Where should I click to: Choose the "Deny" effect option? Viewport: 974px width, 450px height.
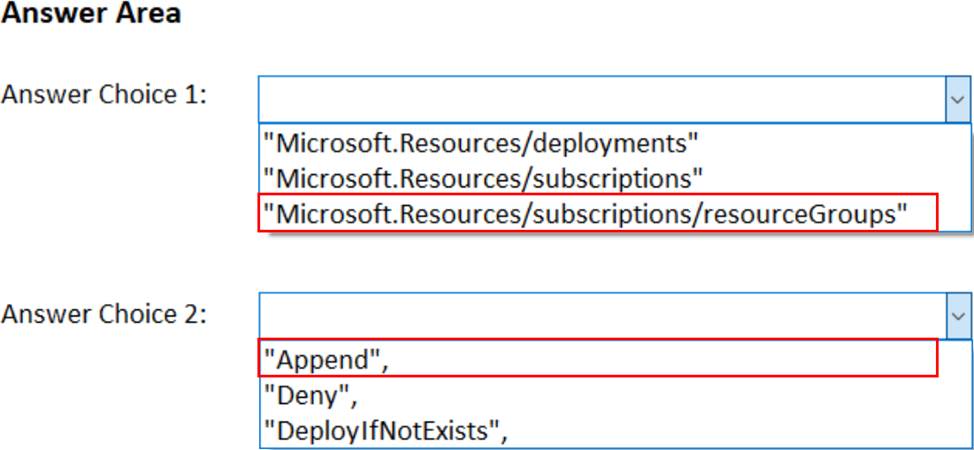pos(309,395)
